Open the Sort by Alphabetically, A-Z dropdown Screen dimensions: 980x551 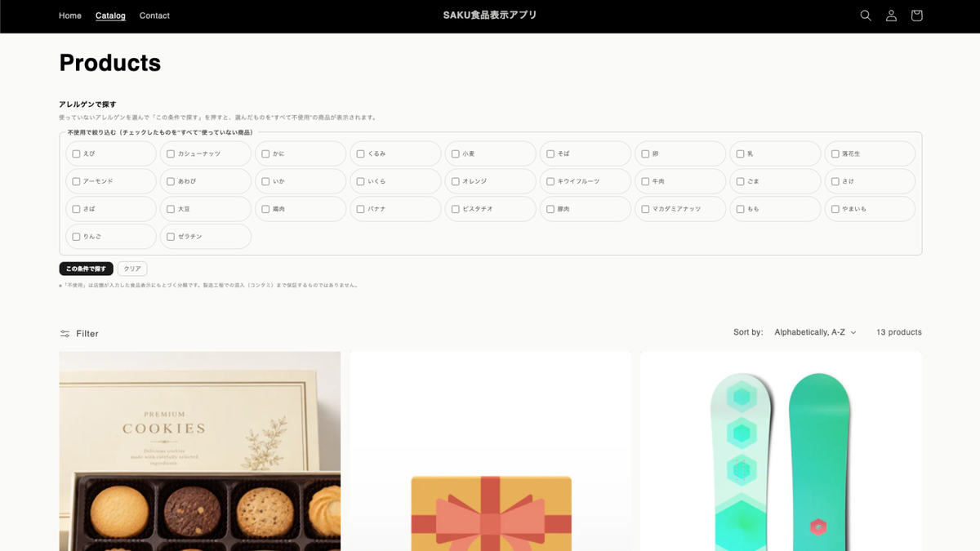(815, 332)
